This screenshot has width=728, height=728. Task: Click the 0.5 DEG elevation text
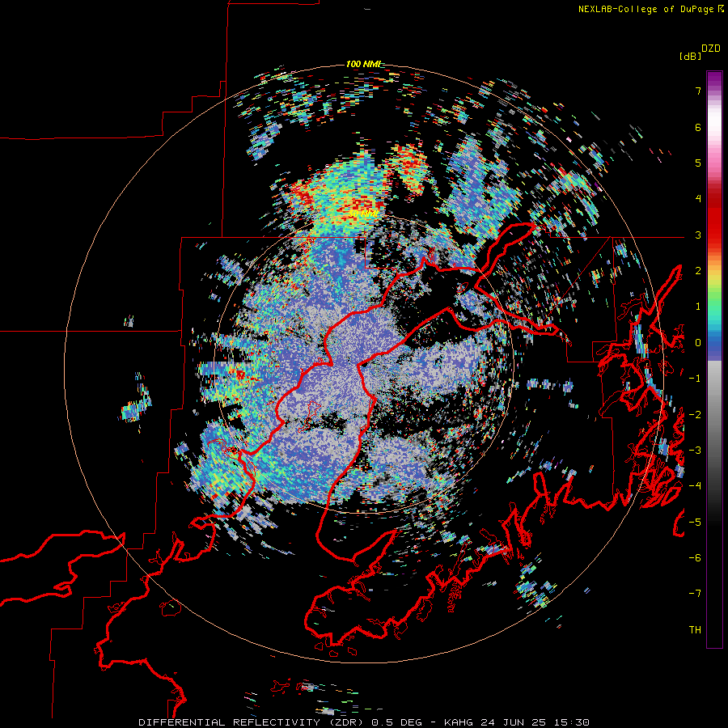click(397, 722)
